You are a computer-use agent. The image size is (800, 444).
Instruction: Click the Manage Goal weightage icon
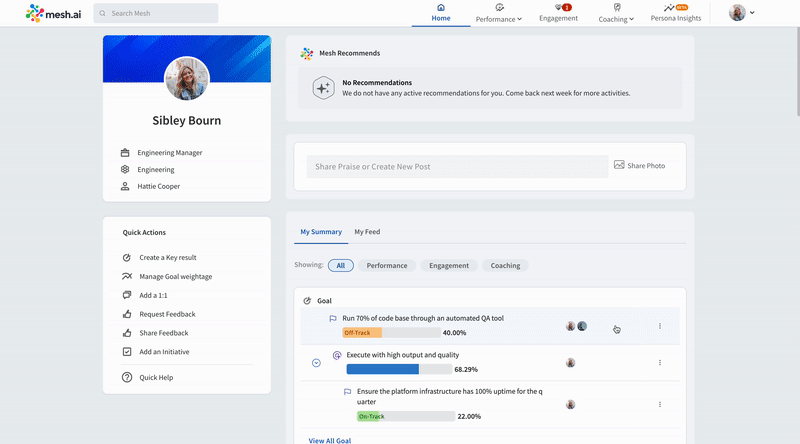pos(126,276)
